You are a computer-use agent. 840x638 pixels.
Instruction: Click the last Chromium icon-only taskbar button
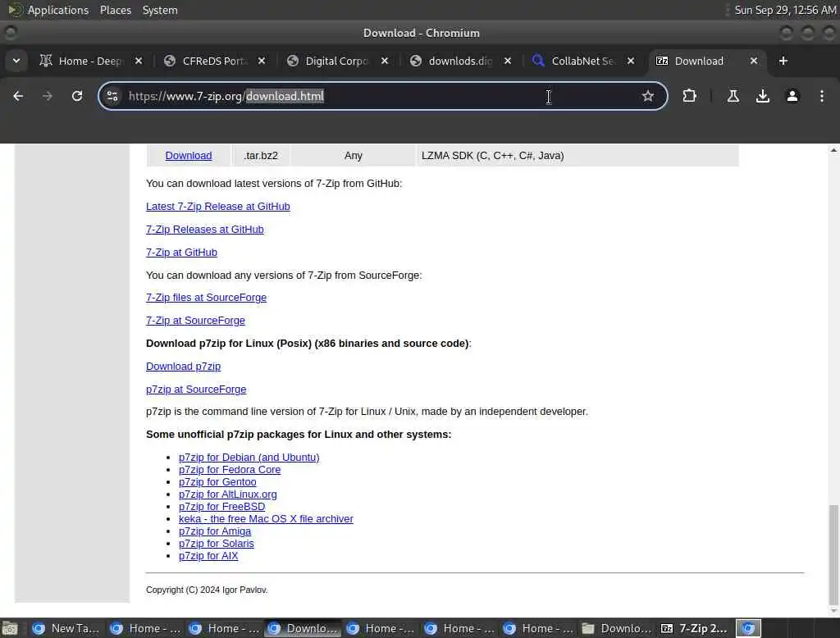(748, 628)
